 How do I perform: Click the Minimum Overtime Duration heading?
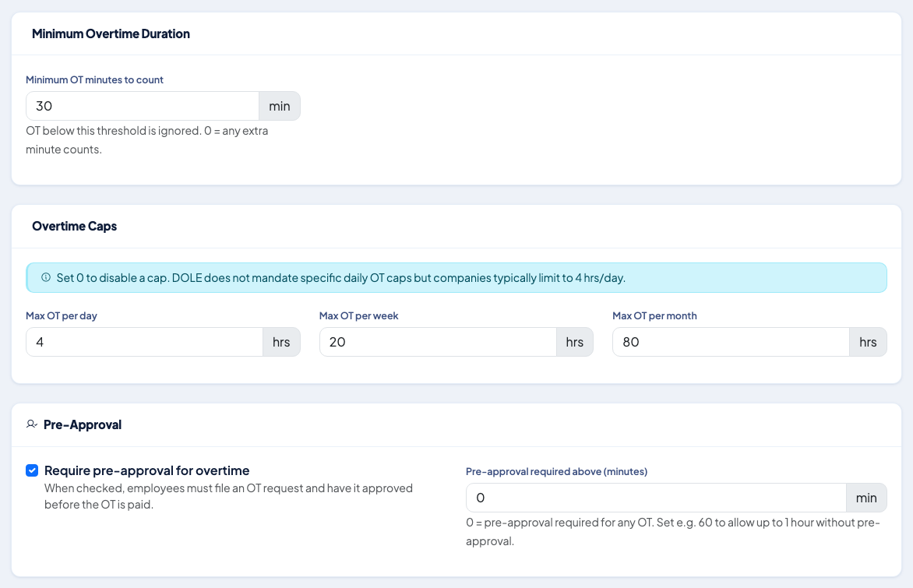tap(111, 33)
